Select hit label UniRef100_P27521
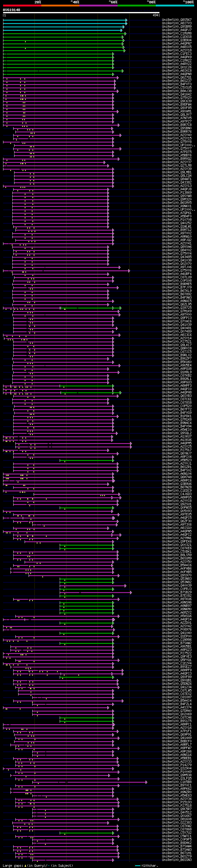This screenshot has width=197, height=868. pyautogui.click(x=177, y=342)
